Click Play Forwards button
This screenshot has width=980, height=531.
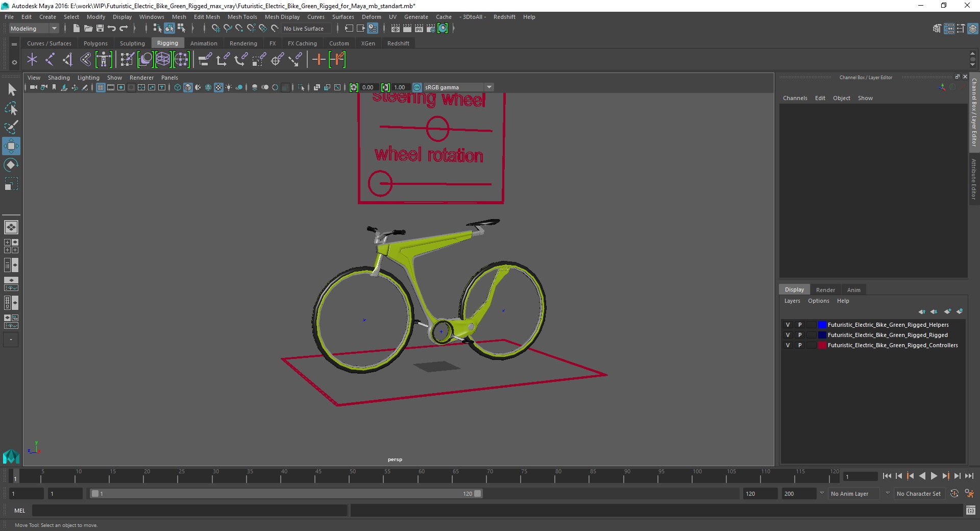click(x=934, y=476)
